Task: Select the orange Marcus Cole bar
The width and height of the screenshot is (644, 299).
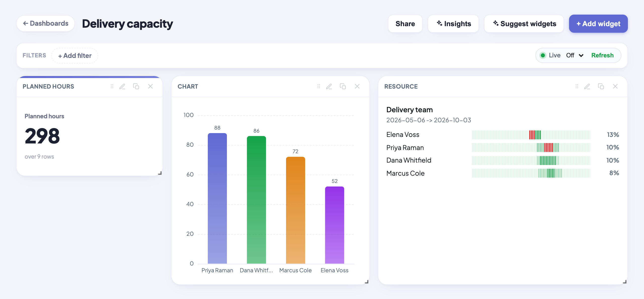Action: tap(296, 210)
